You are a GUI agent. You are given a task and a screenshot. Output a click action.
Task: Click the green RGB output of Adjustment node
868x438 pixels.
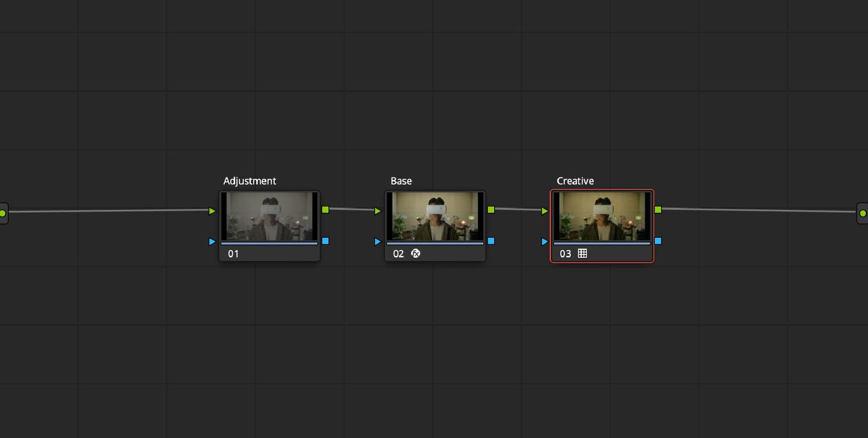pyautogui.click(x=325, y=210)
